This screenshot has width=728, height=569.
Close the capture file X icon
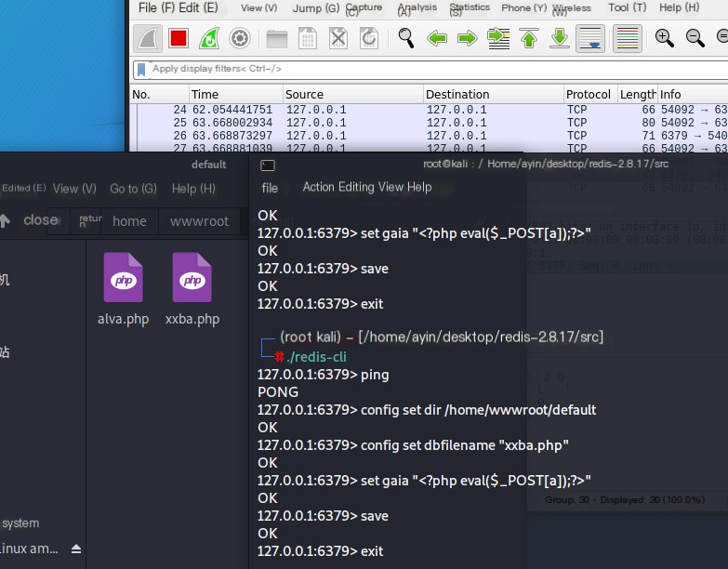pos(338,38)
